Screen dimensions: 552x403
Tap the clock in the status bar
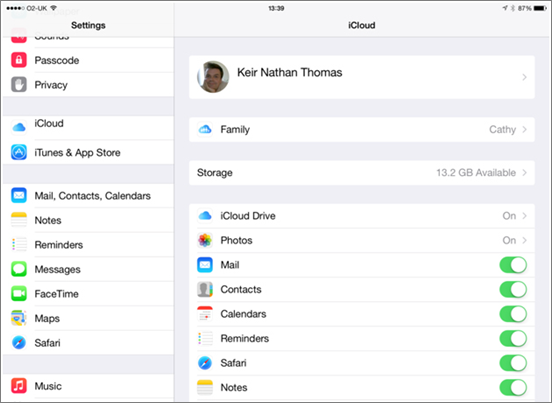coord(276,8)
